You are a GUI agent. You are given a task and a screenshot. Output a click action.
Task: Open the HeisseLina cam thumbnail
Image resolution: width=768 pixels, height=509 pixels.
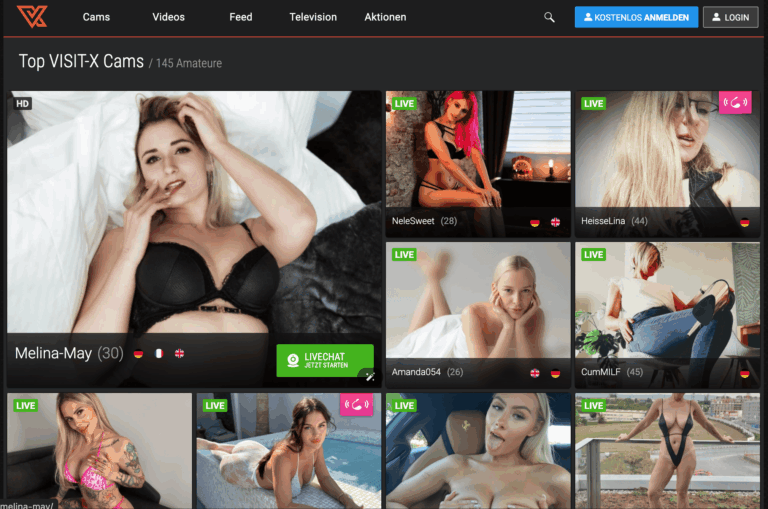[x=670, y=160]
